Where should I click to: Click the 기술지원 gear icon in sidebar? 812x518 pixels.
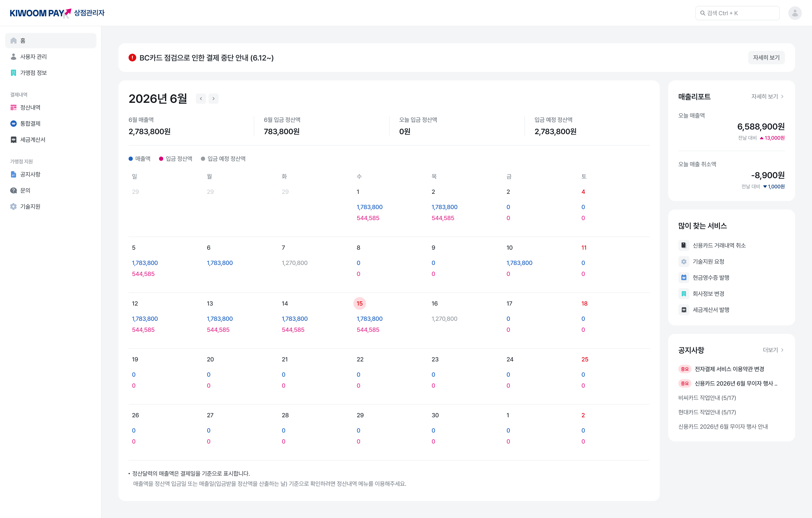tap(14, 207)
